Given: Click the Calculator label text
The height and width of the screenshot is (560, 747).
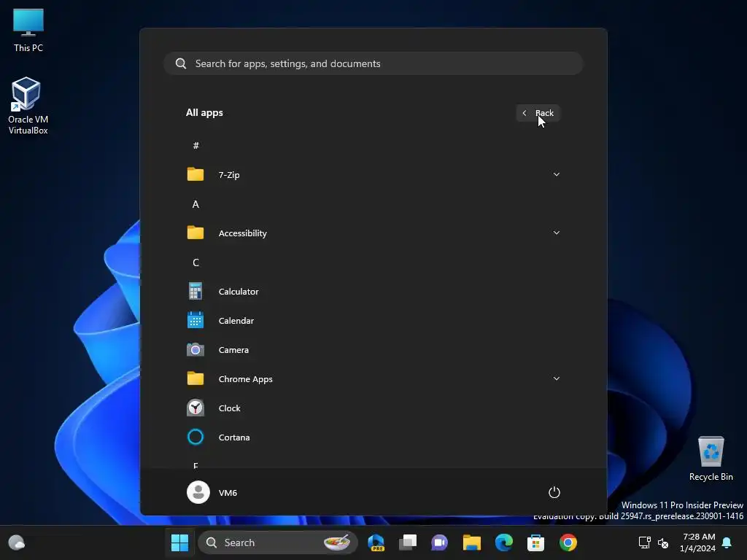Looking at the screenshot, I should (239, 292).
